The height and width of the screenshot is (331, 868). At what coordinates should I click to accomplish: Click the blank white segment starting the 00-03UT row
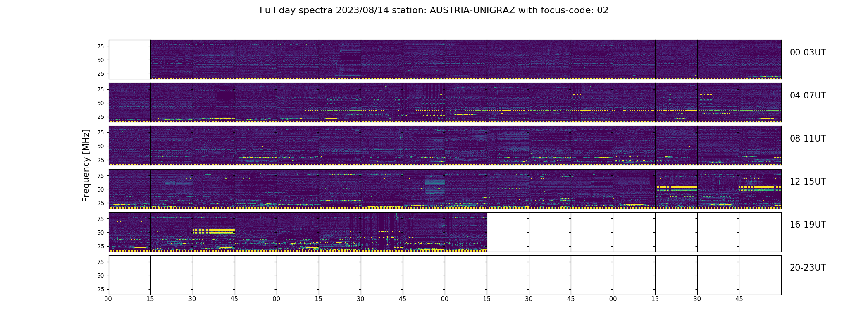(129, 60)
